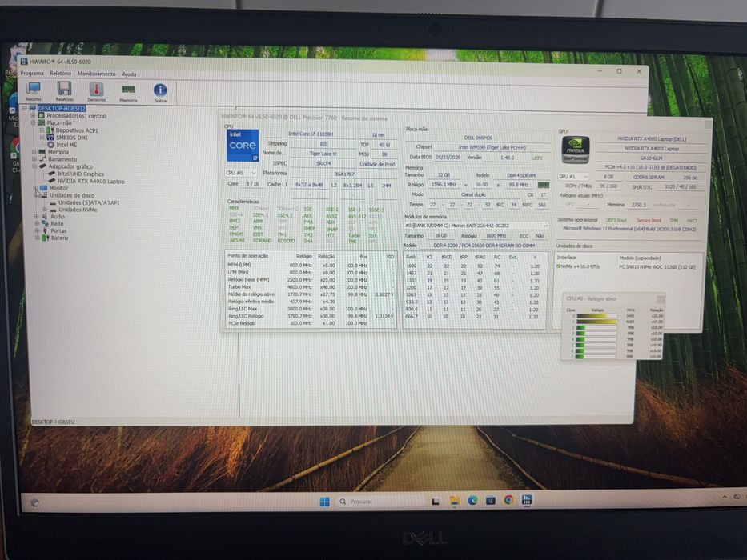Click the Memória toolbar icon
The image size is (747, 560).
click(x=128, y=91)
